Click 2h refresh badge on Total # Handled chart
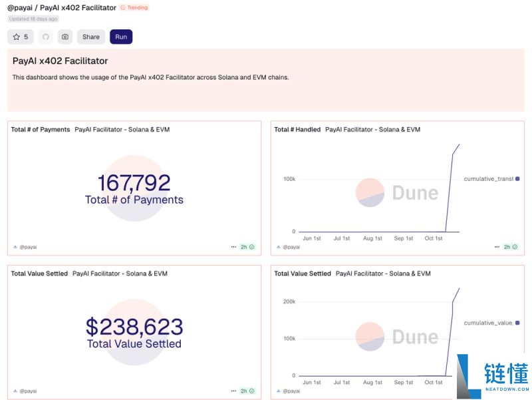The image size is (532, 400). pyautogui.click(x=511, y=247)
